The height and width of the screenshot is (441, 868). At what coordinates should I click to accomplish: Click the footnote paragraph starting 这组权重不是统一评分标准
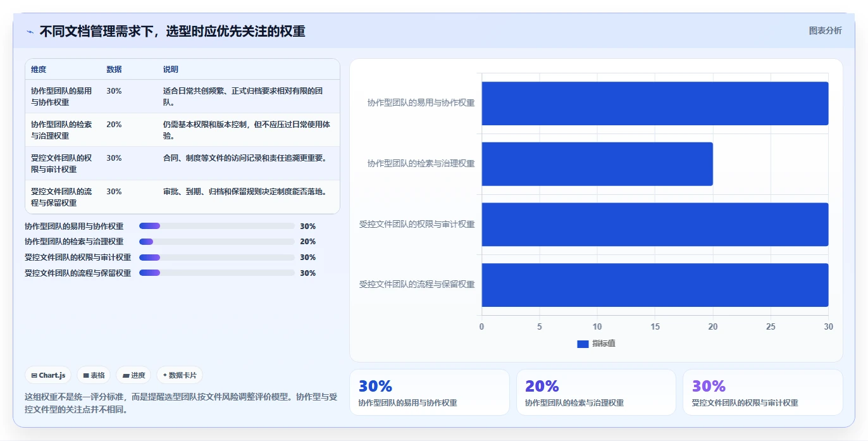click(x=181, y=403)
